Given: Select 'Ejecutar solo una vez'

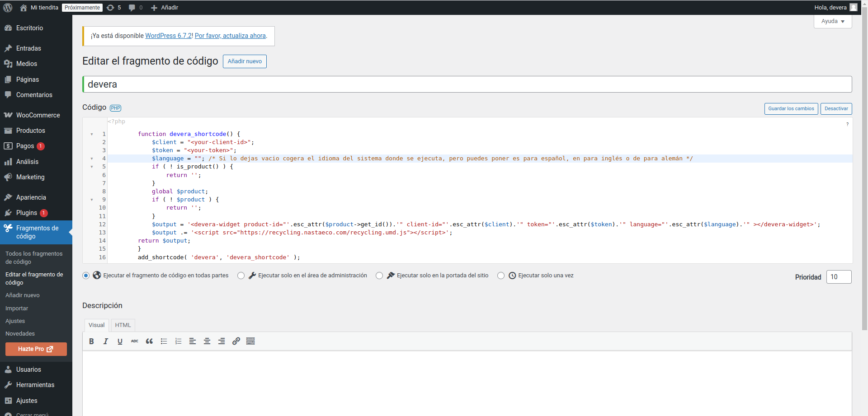Looking at the screenshot, I should pyautogui.click(x=501, y=276).
